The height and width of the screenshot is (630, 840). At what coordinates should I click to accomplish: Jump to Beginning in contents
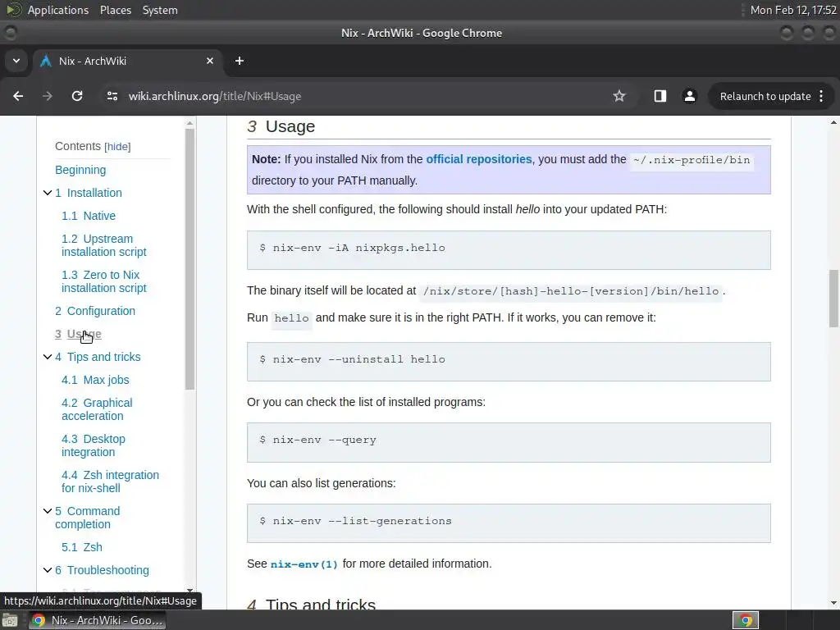(x=80, y=170)
